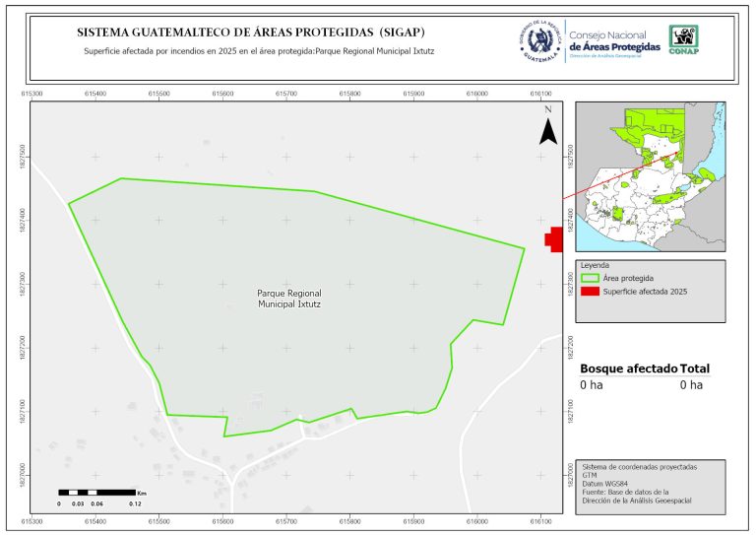Select the Consejo Nacional de Áreas Protegidas logo text
Viewport: 756px width, 535px height.
click(x=615, y=42)
